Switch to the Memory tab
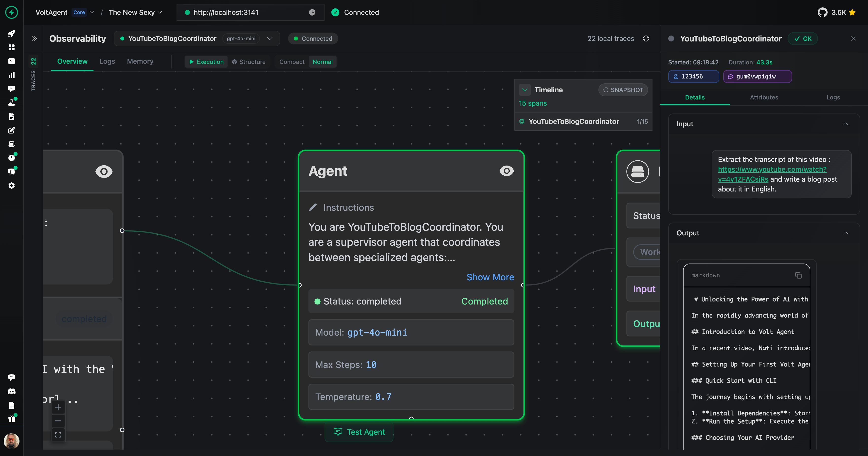 point(140,61)
